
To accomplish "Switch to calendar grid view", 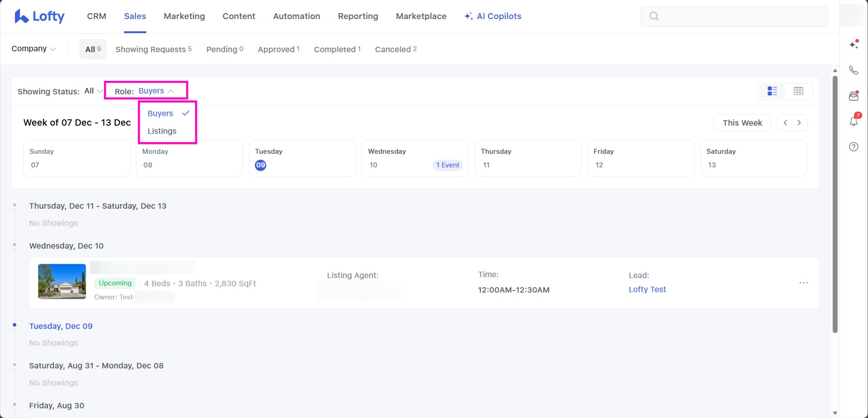I will [798, 91].
